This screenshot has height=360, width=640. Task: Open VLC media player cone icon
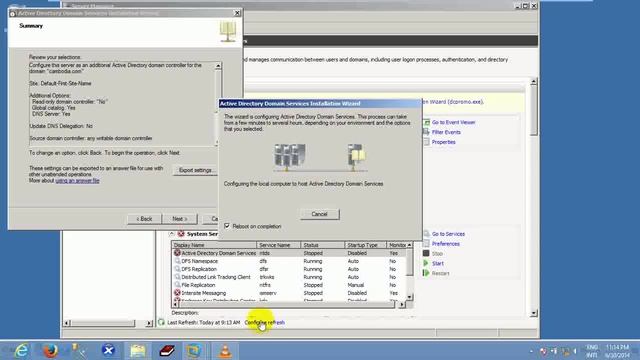225,351
